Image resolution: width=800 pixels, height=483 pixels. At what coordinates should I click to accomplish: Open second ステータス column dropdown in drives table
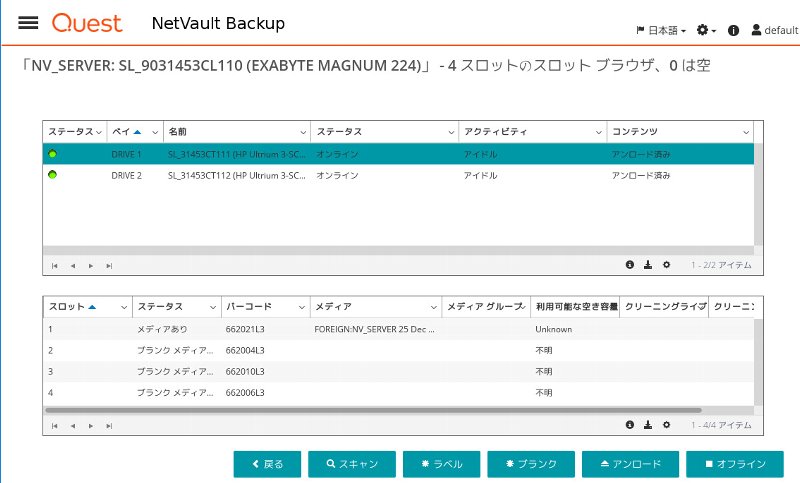pyautogui.click(x=451, y=132)
